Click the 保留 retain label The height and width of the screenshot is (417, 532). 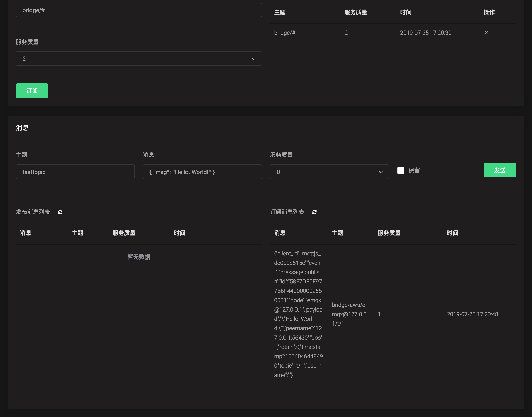[x=414, y=170]
